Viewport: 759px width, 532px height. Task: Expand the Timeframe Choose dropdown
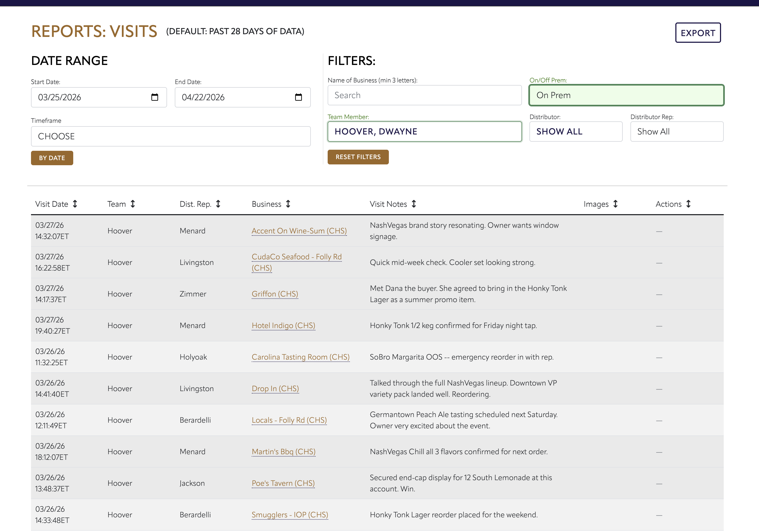pos(171,136)
